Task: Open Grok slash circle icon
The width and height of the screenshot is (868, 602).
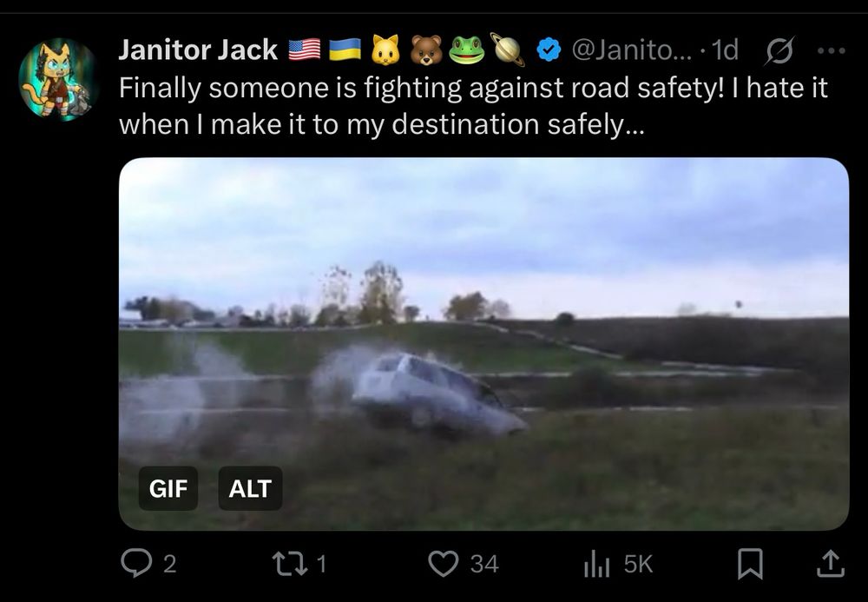Action: pyautogui.click(x=780, y=50)
